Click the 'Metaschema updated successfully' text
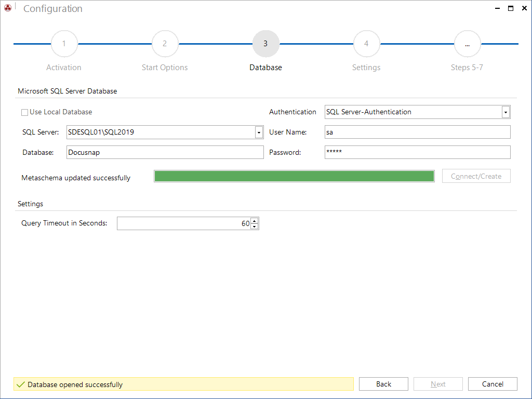The height and width of the screenshot is (399, 532). [x=76, y=178]
